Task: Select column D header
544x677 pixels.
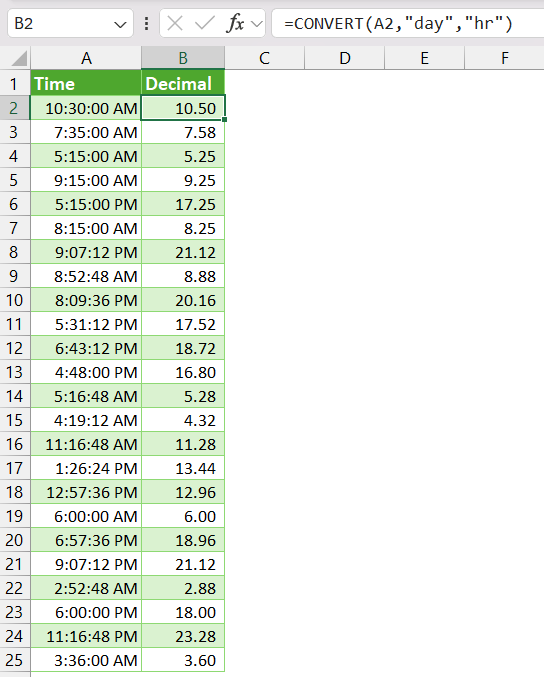Action: 345,58
